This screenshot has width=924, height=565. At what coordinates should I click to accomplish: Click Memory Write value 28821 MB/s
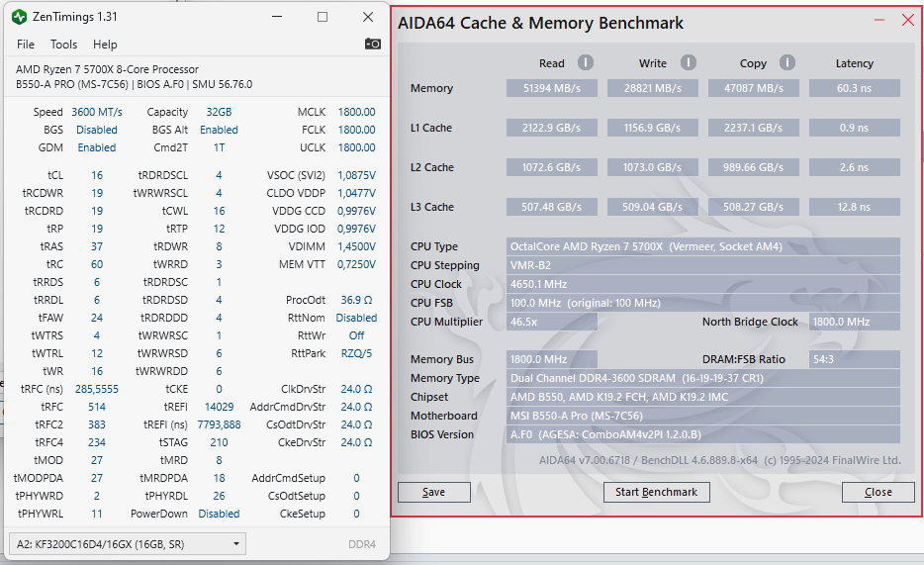[x=653, y=88]
